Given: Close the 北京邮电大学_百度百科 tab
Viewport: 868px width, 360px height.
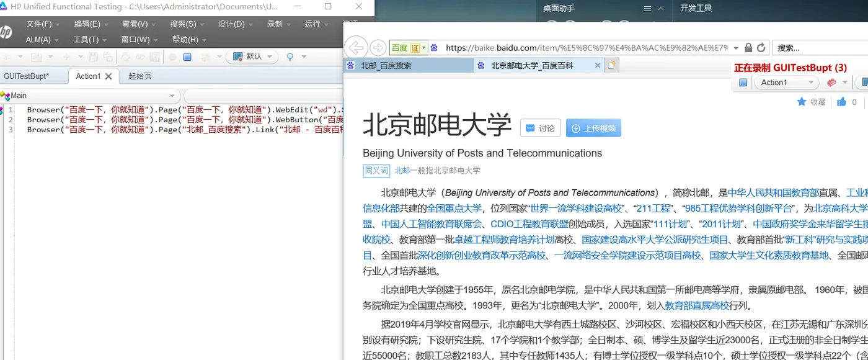Looking at the screenshot, I should [x=598, y=65].
